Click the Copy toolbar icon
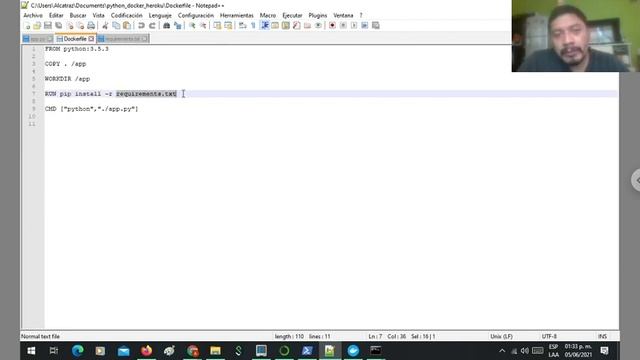The width and height of the screenshot is (640, 360). point(116,26)
